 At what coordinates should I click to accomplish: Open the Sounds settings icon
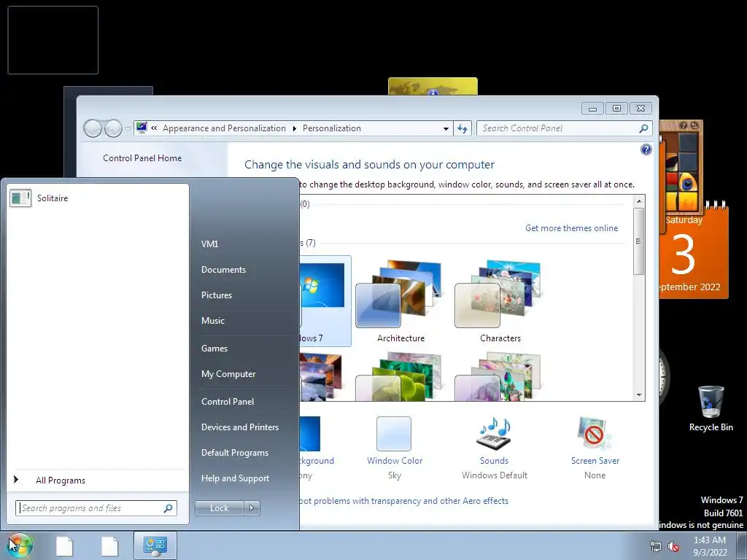click(494, 433)
